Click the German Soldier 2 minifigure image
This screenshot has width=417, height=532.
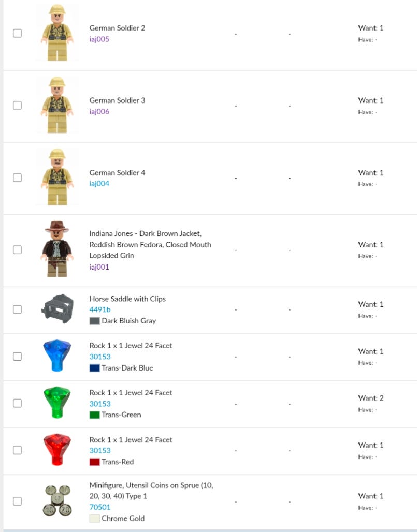pos(57,33)
